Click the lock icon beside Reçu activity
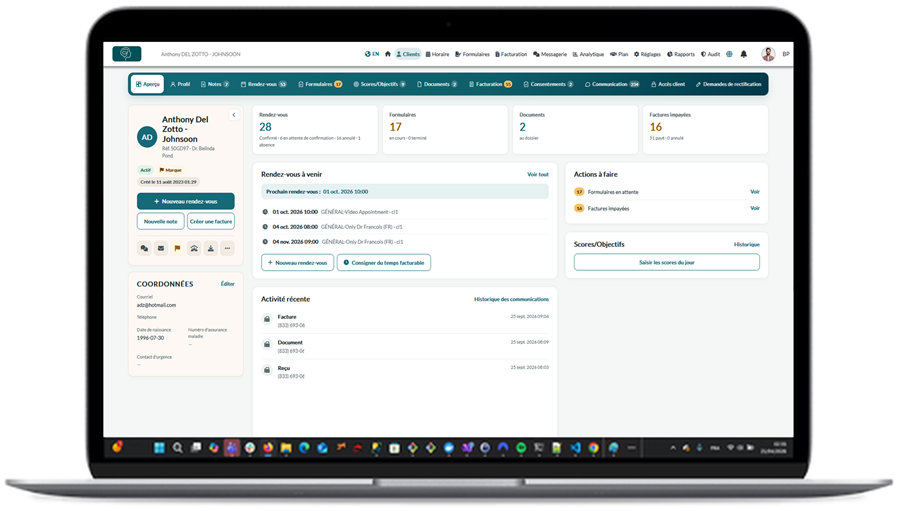 267,370
